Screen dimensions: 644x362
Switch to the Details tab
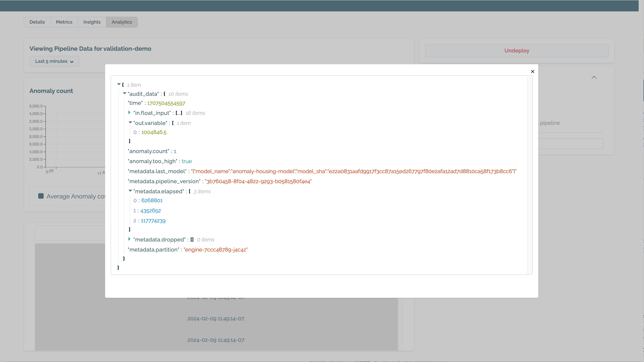tap(37, 22)
